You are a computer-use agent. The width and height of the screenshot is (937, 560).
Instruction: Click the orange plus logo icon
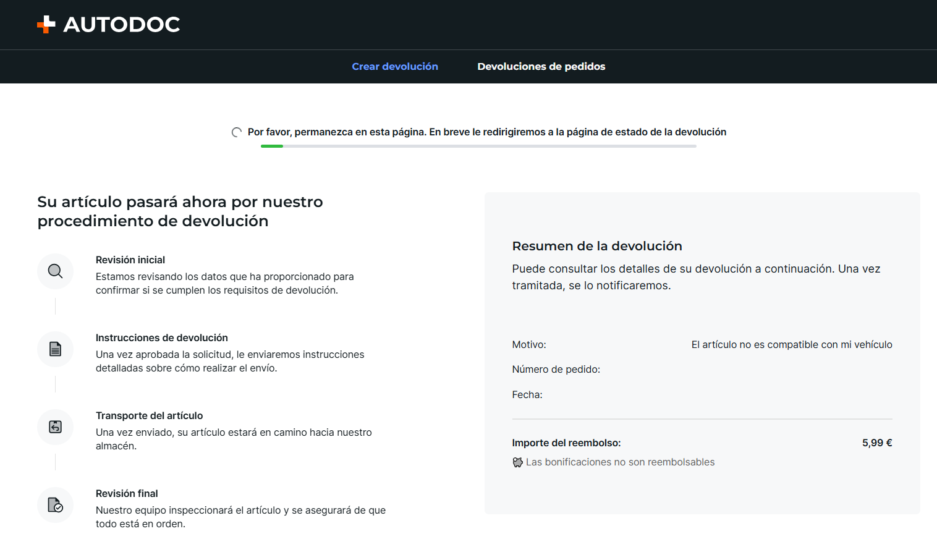(46, 25)
